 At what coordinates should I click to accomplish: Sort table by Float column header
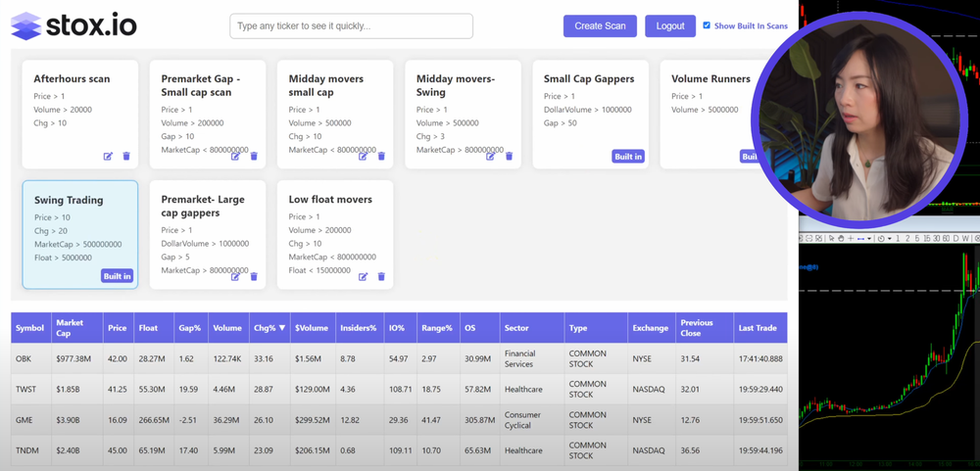click(x=154, y=328)
